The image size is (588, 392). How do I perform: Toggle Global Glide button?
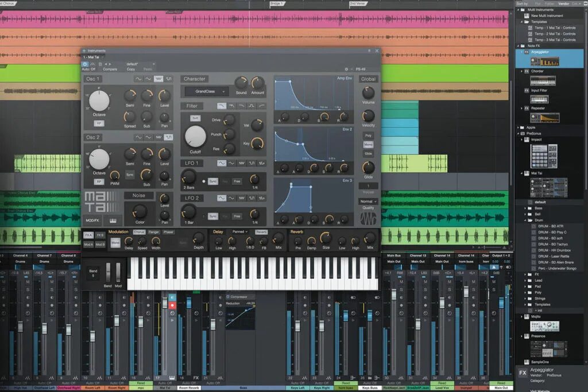tap(368, 154)
